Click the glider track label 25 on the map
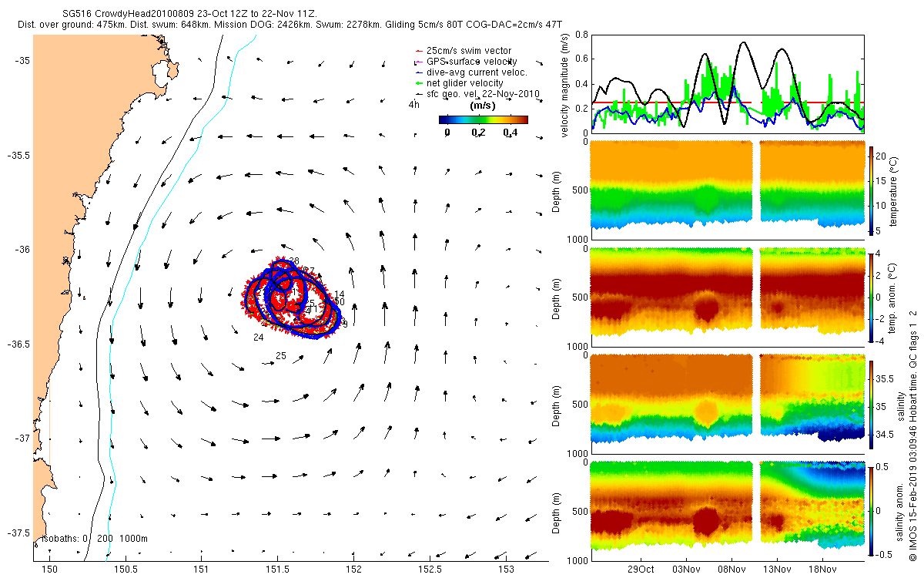The image size is (924, 578). tap(281, 356)
